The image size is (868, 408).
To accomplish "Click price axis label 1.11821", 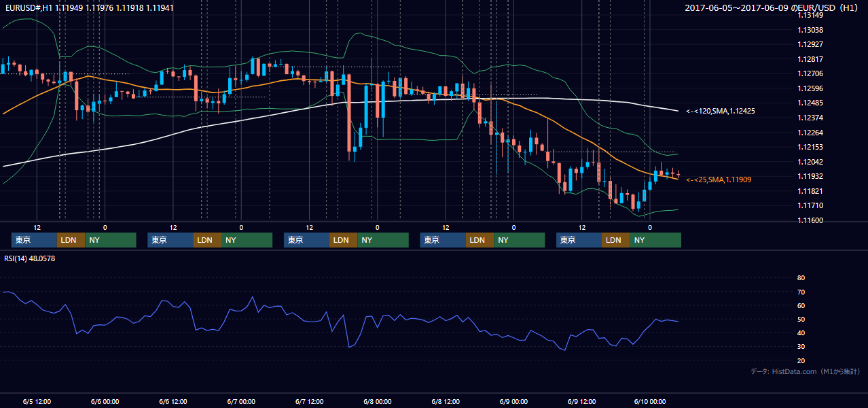I will pyautogui.click(x=810, y=191).
